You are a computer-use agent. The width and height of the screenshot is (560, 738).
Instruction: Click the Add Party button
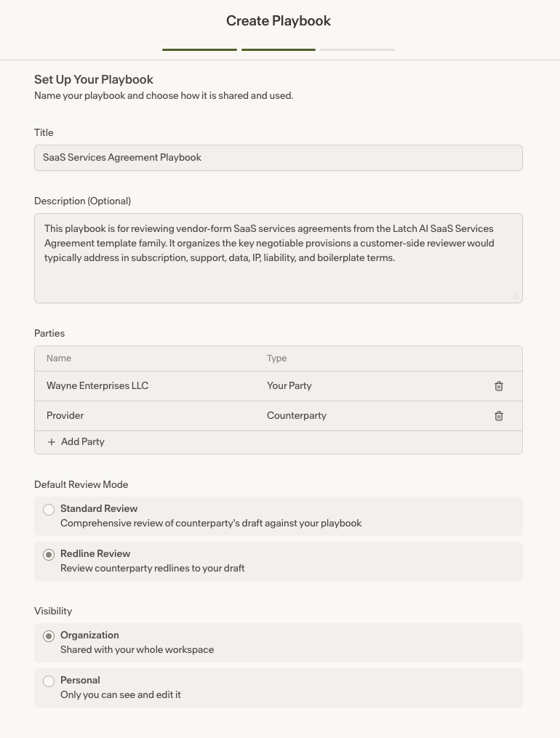pyautogui.click(x=76, y=442)
